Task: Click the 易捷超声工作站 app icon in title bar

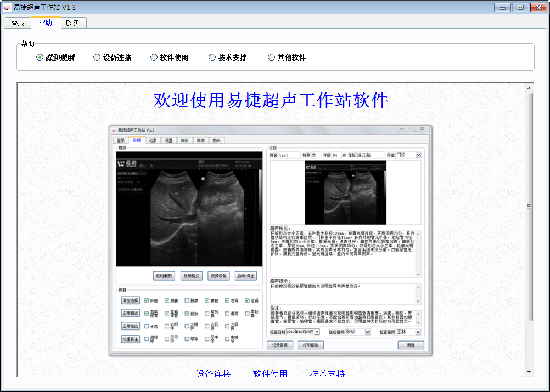Action: (7, 7)
